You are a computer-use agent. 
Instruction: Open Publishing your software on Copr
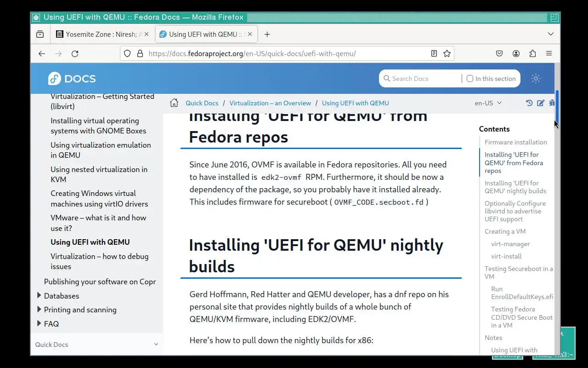pos(100,282)
